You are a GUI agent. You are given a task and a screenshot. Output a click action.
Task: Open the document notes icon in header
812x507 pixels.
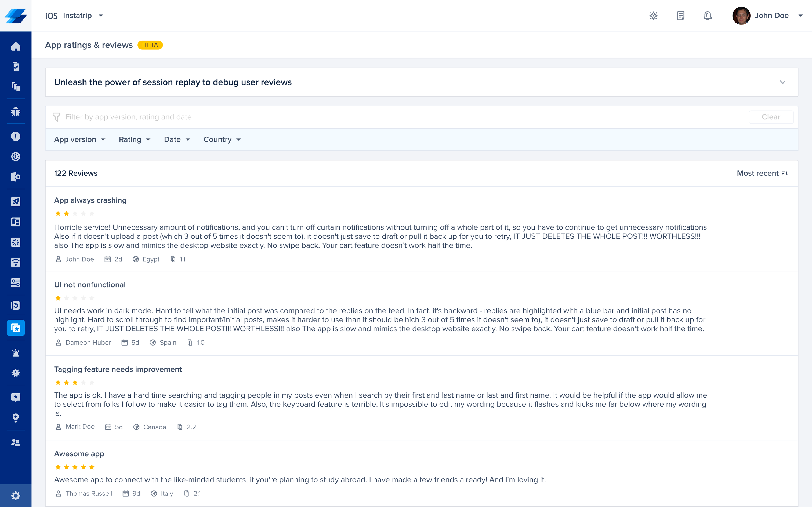click(x=680, y=16)
